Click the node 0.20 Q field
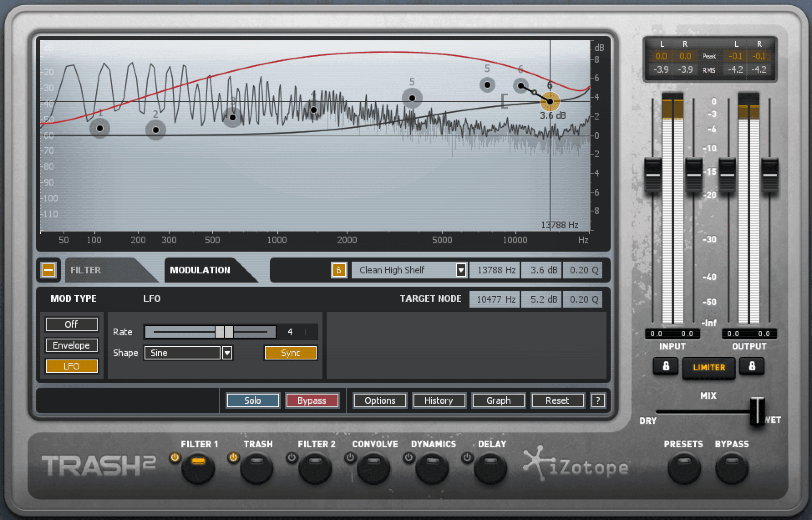This screenshot has height=520, width=812. 583,270
